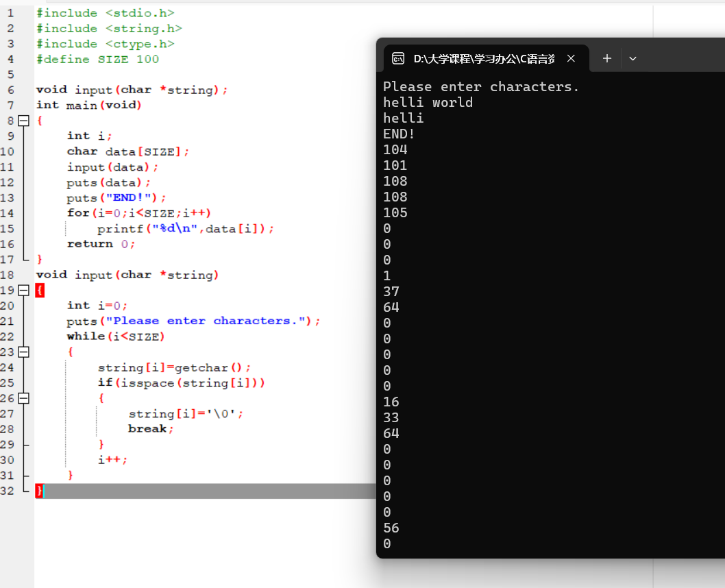Click the console icon in terminal tab
Viewport: 725px width, 588px height.
click(398, 59)
